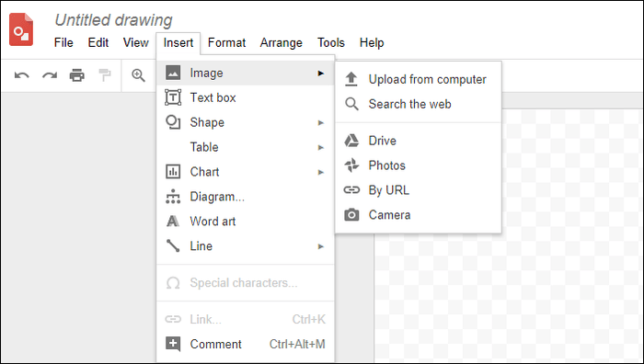This screenshot has width=644, height=364.
Task: Close the open Insert menu
Action: 178,43
